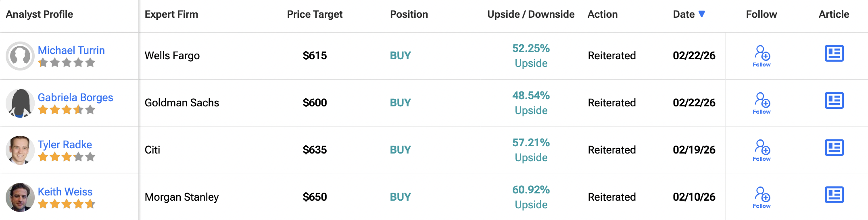The image size is (868, 220).
Task: Follow analyst Gabriela Borges
Action: tap(762, 103)
